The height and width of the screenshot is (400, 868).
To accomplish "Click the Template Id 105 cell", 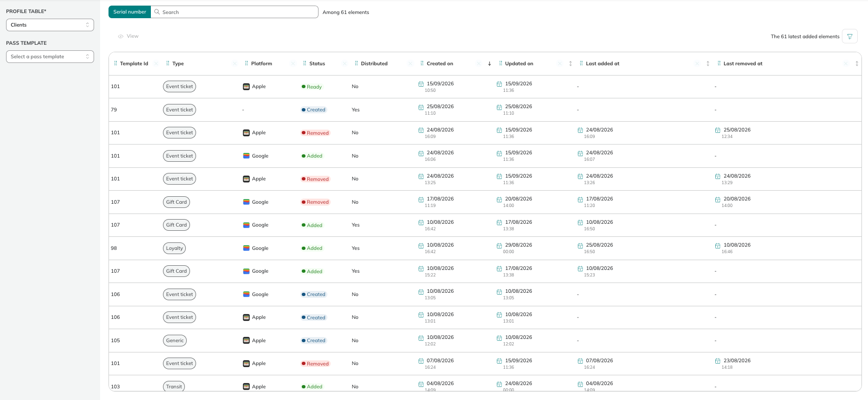I will click(115, 340).
